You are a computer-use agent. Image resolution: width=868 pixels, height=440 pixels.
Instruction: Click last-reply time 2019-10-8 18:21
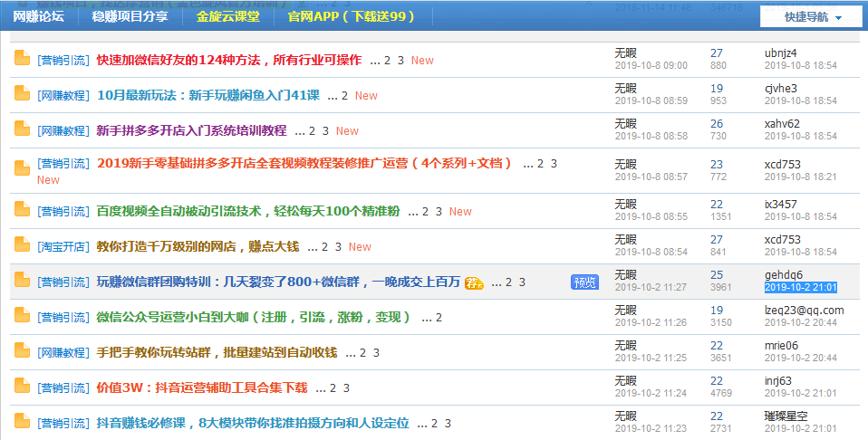[801, 177]
